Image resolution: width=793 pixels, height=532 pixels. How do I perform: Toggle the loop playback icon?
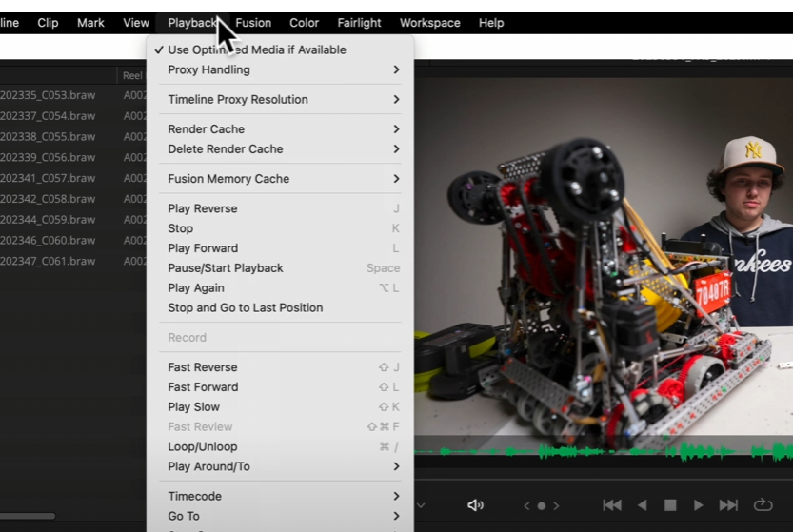point(763,504)
